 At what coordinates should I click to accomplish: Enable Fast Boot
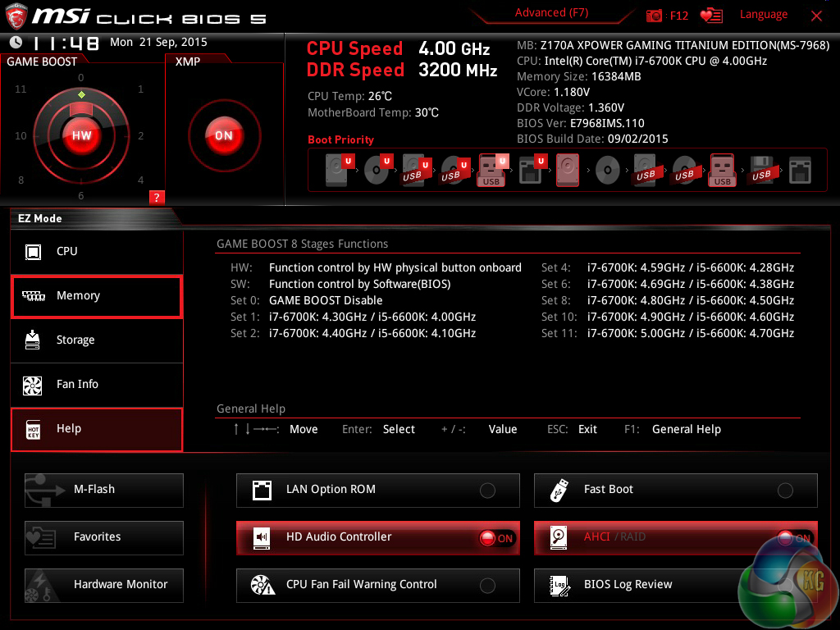click(676, 490)
